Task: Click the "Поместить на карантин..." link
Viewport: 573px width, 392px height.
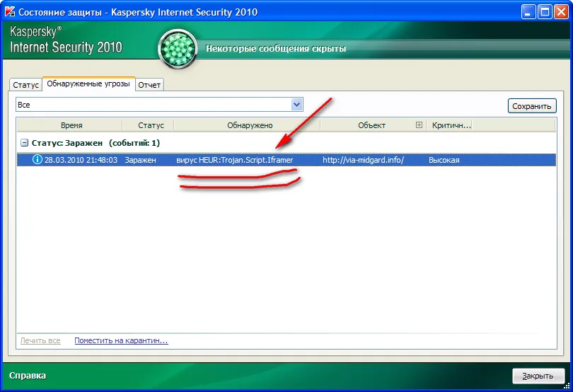Action: click(121, 340)
